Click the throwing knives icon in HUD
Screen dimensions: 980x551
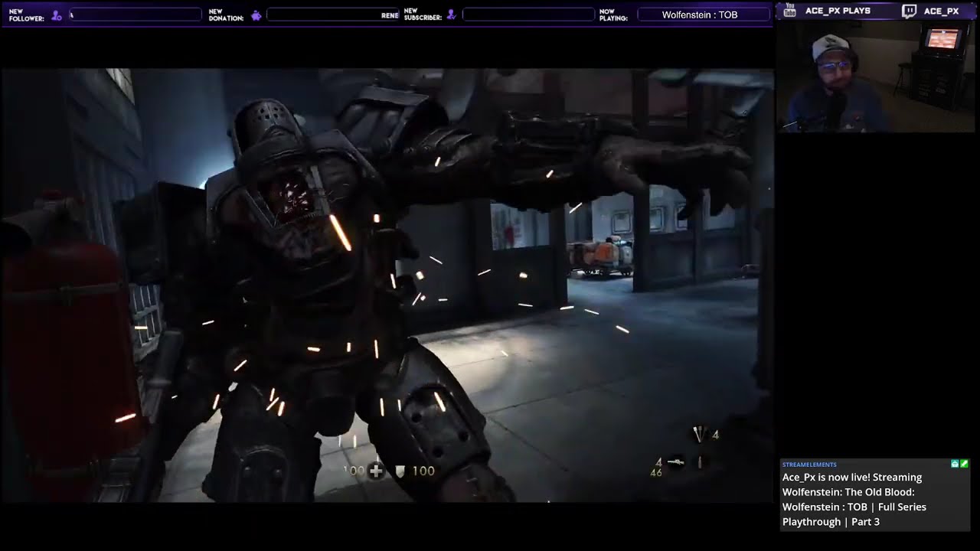[699, 435]
